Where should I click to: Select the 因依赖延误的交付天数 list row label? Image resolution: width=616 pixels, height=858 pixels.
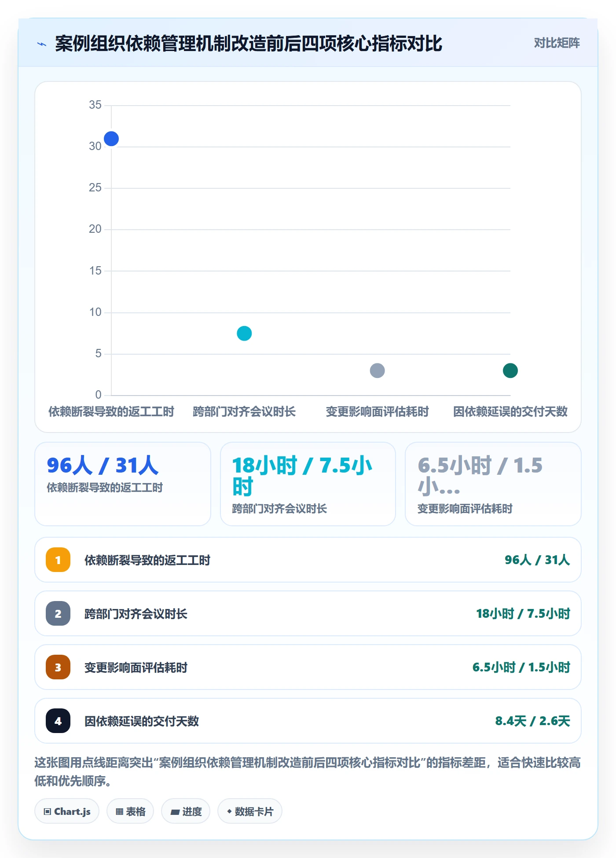tap(142, 721)
